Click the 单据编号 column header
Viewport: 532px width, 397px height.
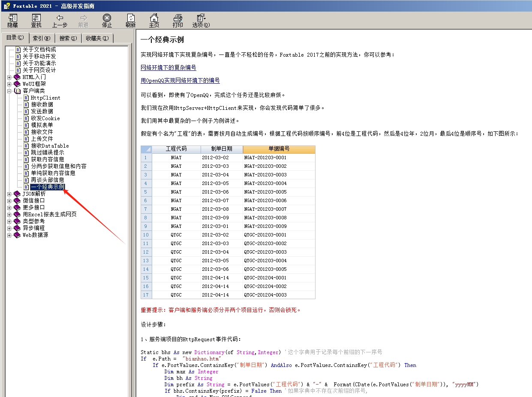click(x=279, y=149)
